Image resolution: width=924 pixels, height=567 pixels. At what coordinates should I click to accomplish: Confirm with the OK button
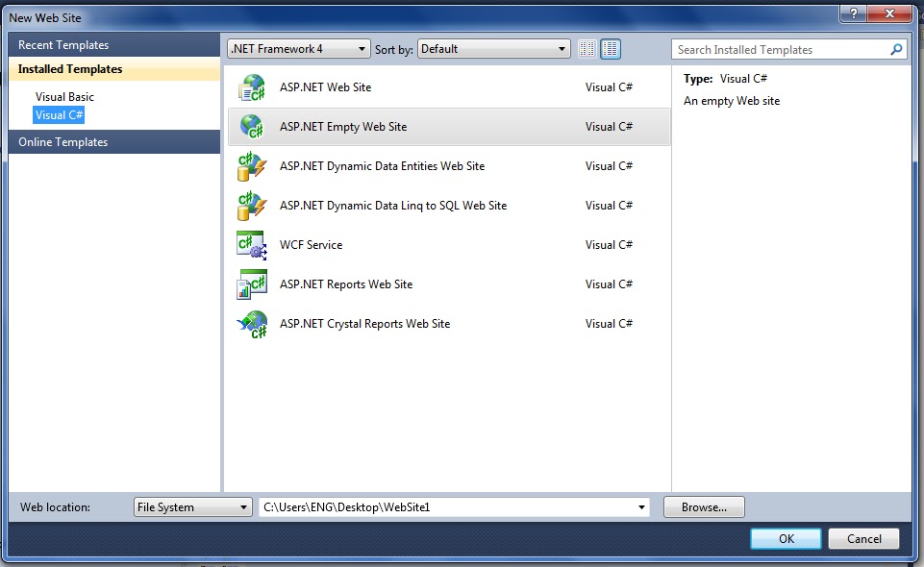(x=785, y=538)
